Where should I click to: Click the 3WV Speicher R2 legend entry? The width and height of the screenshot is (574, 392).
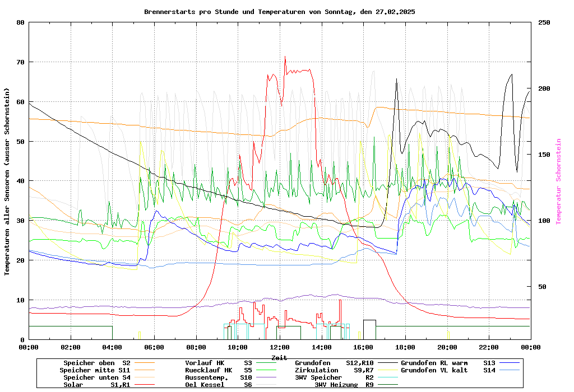(334, 377)
